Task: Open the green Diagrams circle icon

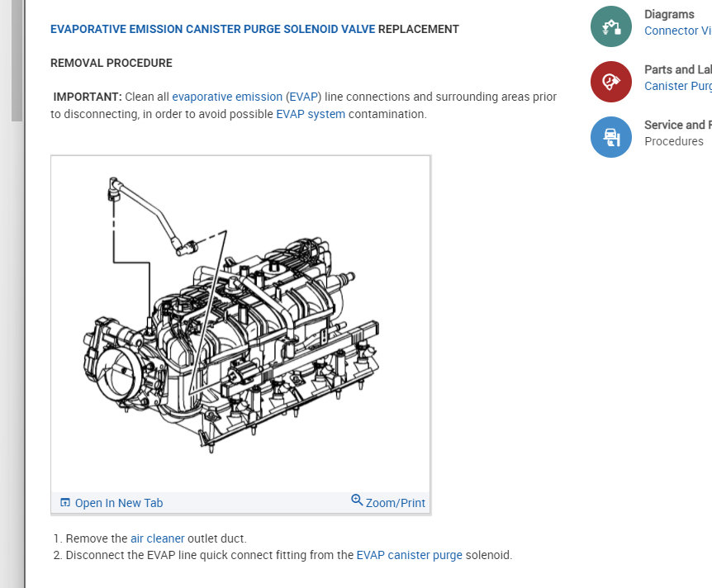Action: 610,26
